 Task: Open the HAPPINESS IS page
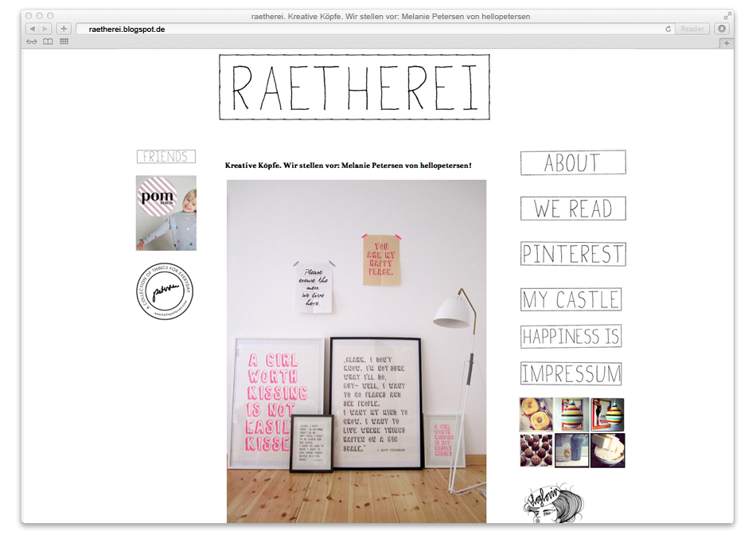tap(571, 336)
